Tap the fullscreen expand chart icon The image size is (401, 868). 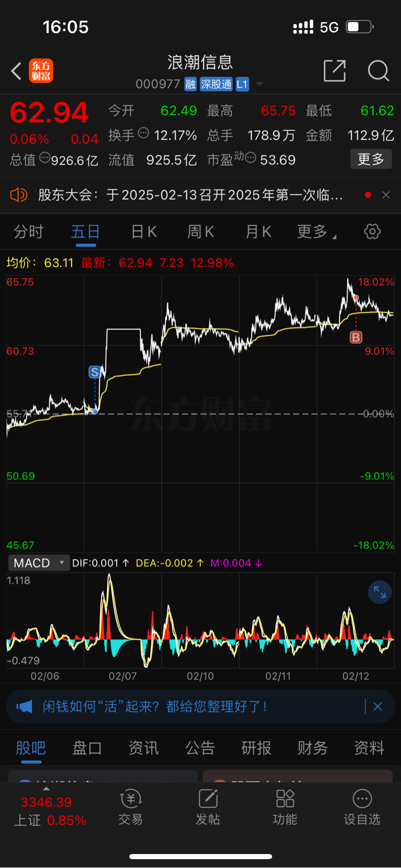coord(380,592)
